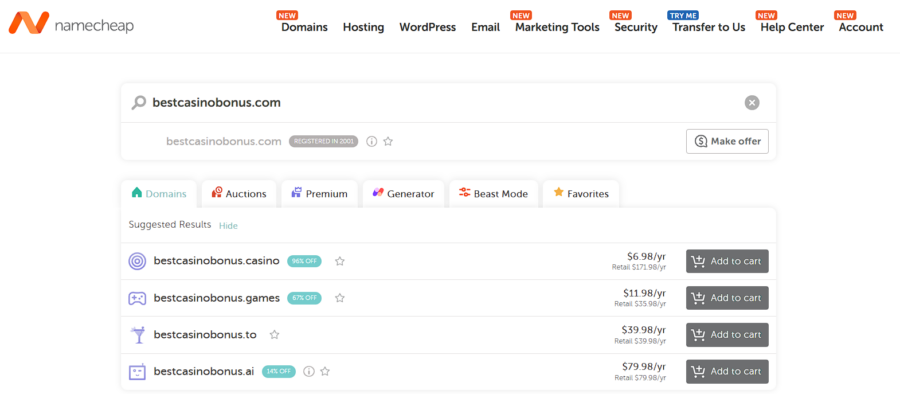Click the 67% OFF badge
The width and height of the screenshot is (900, 394).
(304, 298)
